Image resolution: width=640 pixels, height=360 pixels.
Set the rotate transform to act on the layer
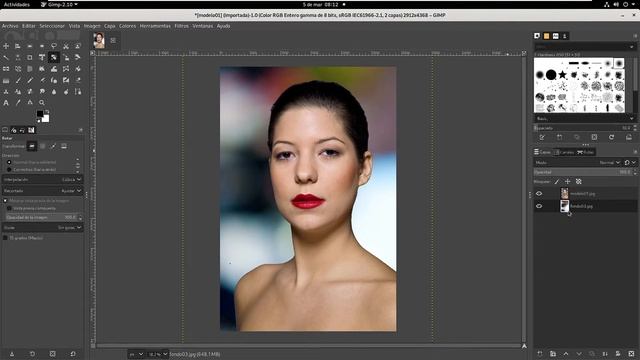pos(32,146)
